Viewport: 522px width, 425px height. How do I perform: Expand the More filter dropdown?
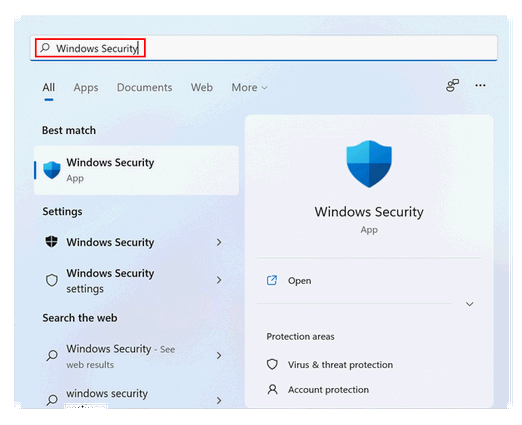249,88
